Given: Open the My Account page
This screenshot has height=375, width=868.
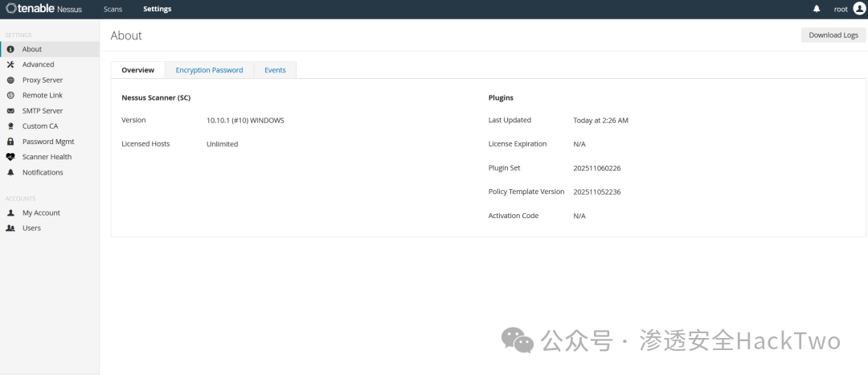Looking at the screenshot, I should click(50, 212).
